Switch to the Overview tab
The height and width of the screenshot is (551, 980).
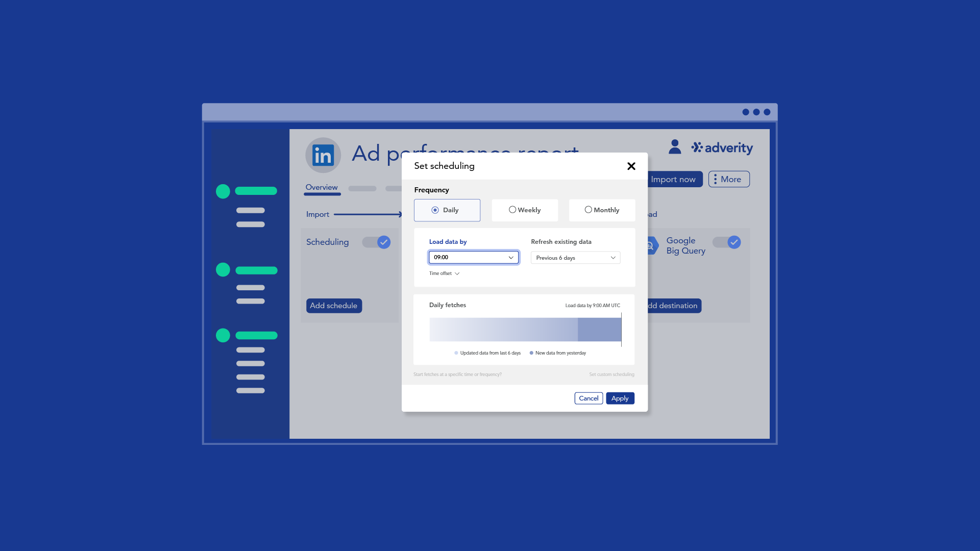coord(322,187)
